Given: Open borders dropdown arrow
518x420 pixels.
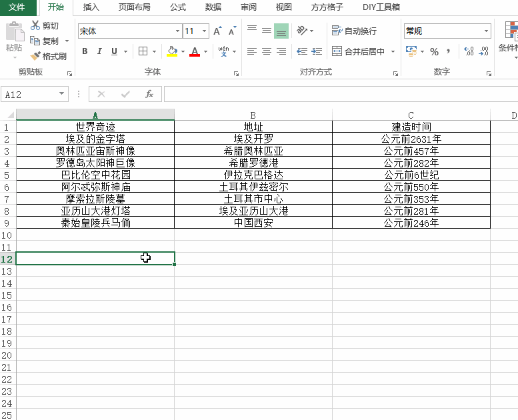Looking at the screenshot, I should pyautogui.click(x=154, y=51).
